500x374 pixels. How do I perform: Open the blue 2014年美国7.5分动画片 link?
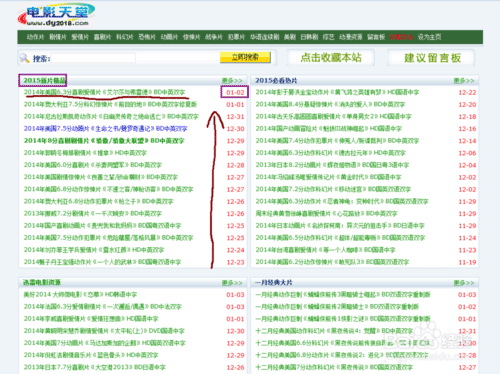pos(105,129)
